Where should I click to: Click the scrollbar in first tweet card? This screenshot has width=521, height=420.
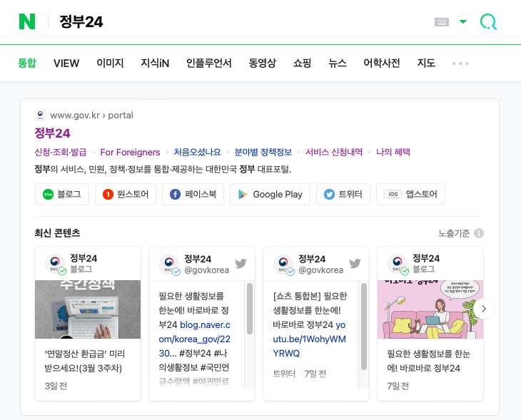pos(249,308)
